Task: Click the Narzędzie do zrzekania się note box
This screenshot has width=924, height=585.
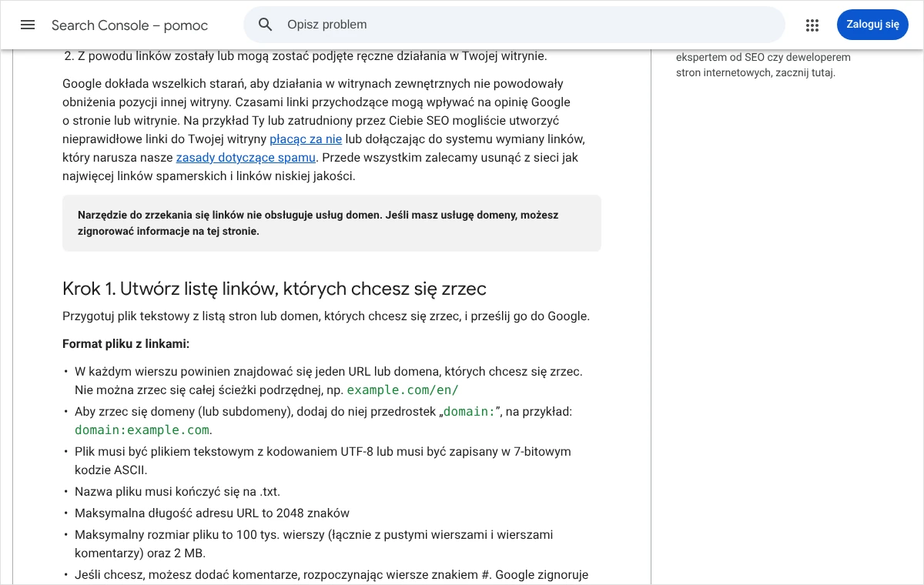Action: coord(332,223)
